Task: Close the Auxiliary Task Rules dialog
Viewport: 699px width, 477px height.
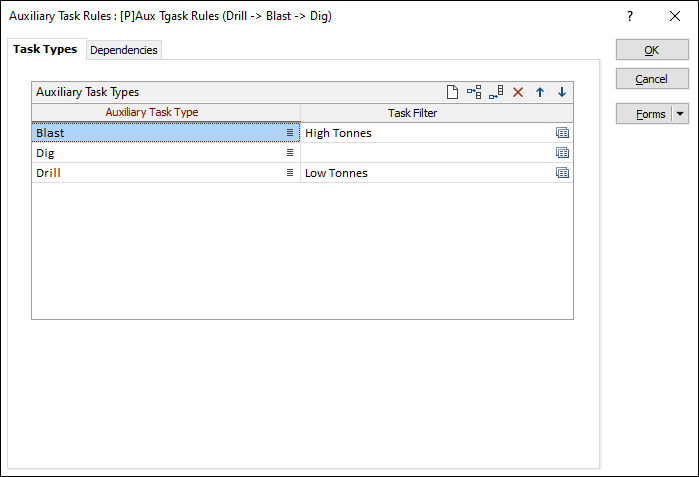Action: pyautogui.click(x=675, y=16)
